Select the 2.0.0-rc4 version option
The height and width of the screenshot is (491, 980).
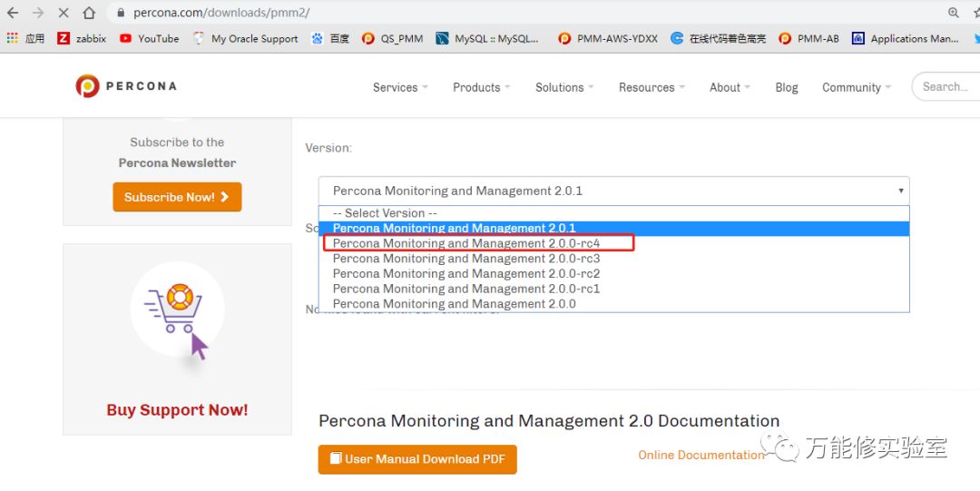[x=613, y=243]
